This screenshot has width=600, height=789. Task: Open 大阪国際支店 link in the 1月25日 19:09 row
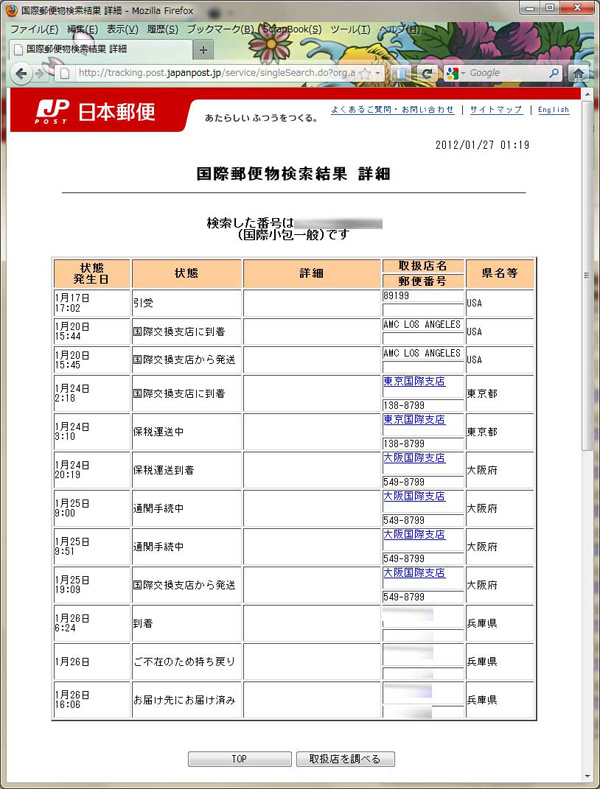coord(414,573)
